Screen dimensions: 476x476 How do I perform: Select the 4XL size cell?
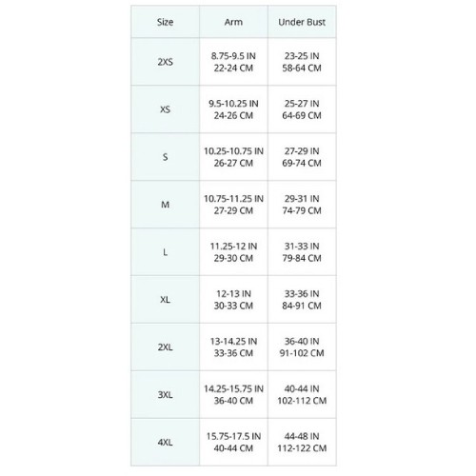(165, 442)
